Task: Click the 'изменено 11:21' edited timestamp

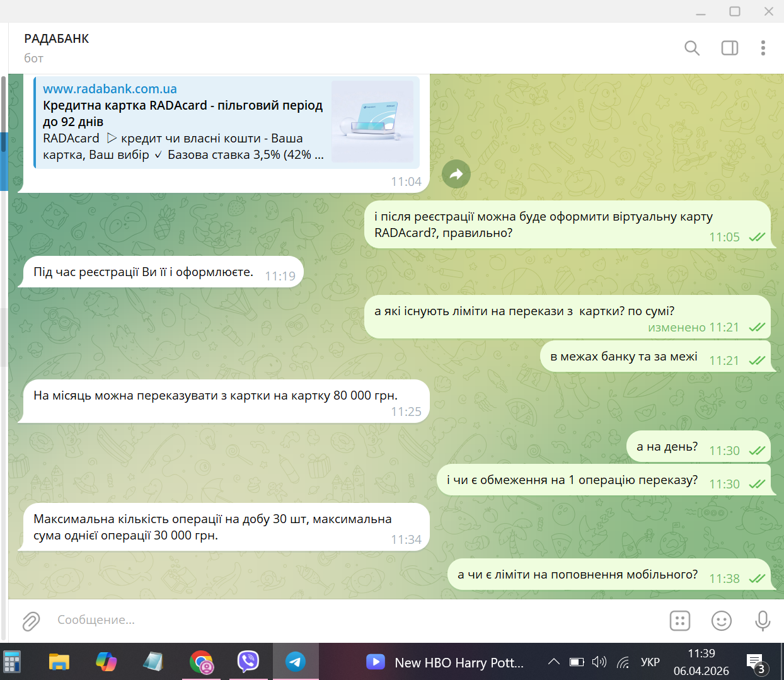Action: pos(693,328)
